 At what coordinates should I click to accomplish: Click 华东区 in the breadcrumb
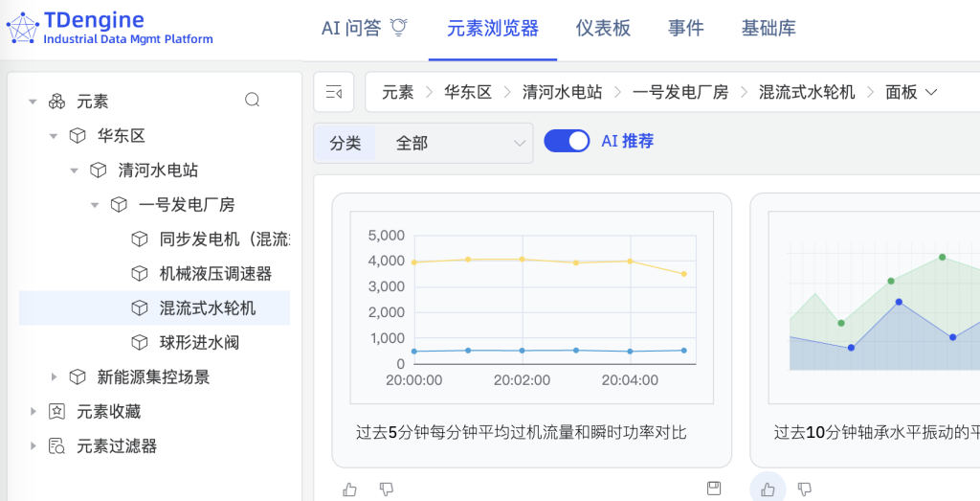[x=468, y=93]
